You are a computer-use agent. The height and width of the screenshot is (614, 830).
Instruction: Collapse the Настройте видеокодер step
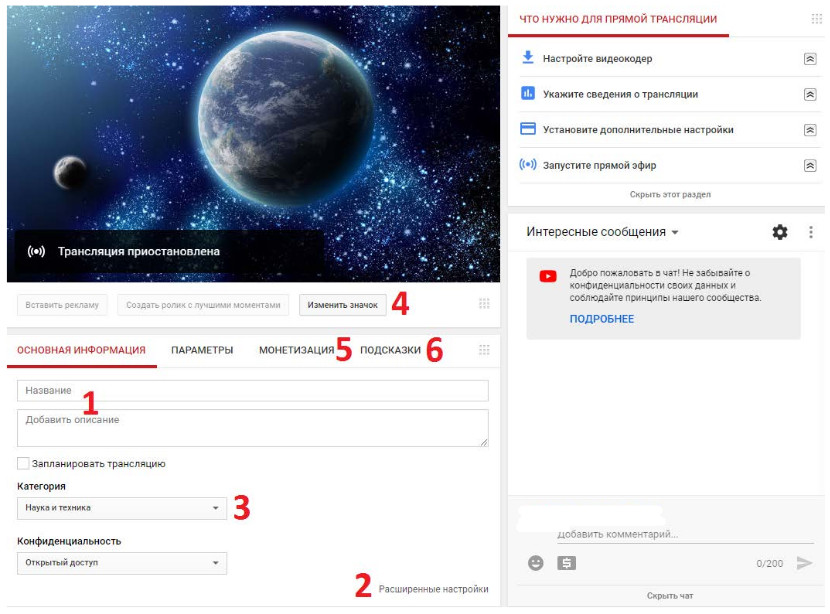810,59
